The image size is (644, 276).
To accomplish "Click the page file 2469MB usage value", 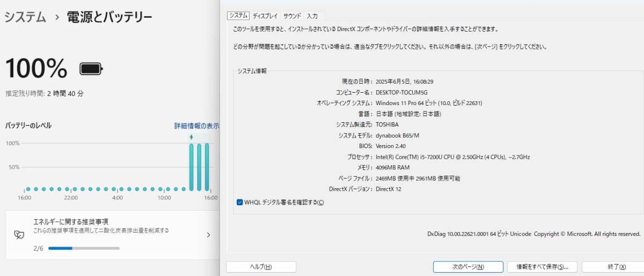I will pos(418,178).
